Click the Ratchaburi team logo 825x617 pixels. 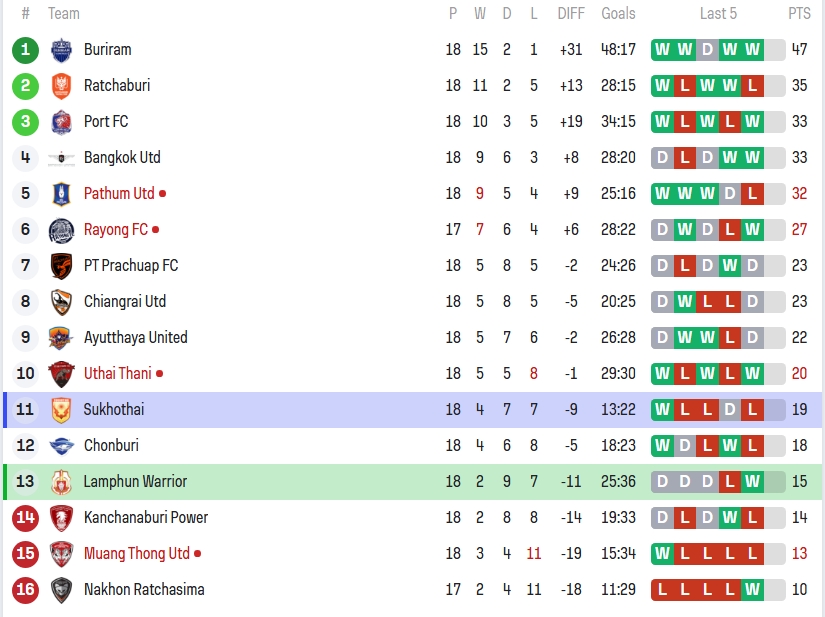pyautogui.click(x=61, y=86)
